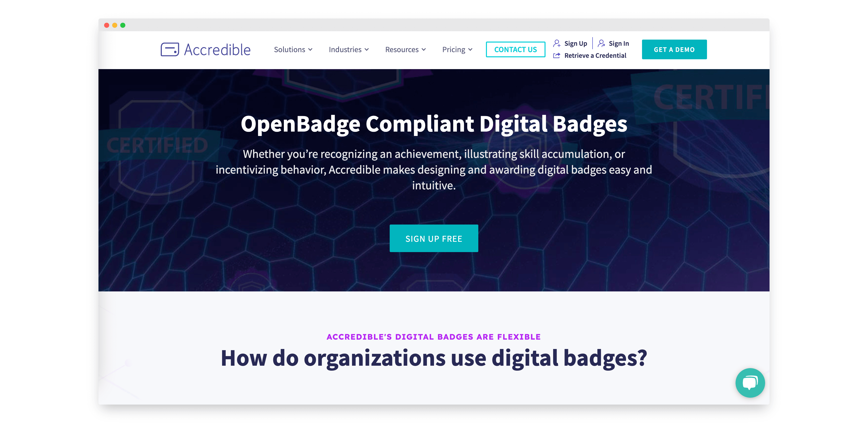Open the Resources menu item
The width and height of the screenshot is (868, 423).
point(406,49)
